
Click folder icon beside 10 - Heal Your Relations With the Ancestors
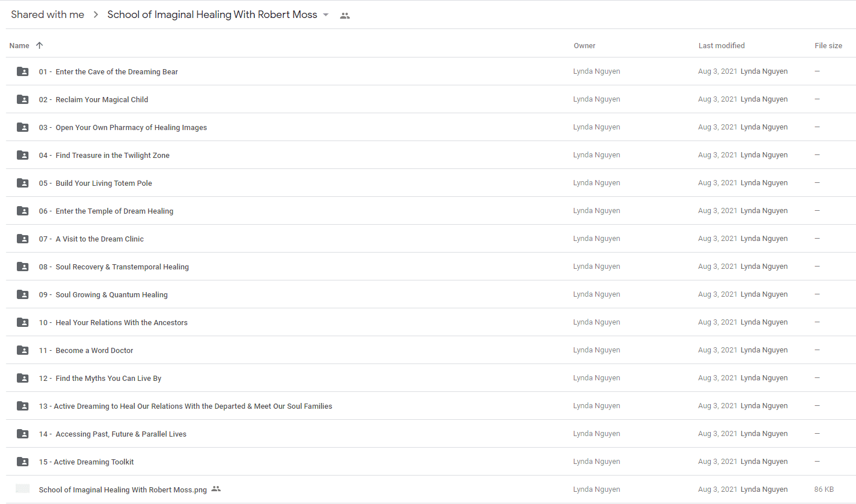pyautogui.click(x=23, y=322)
